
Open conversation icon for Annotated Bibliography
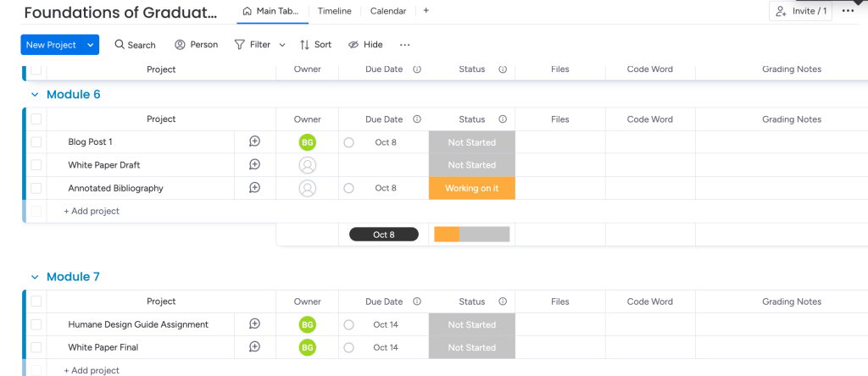click(254, 188)
